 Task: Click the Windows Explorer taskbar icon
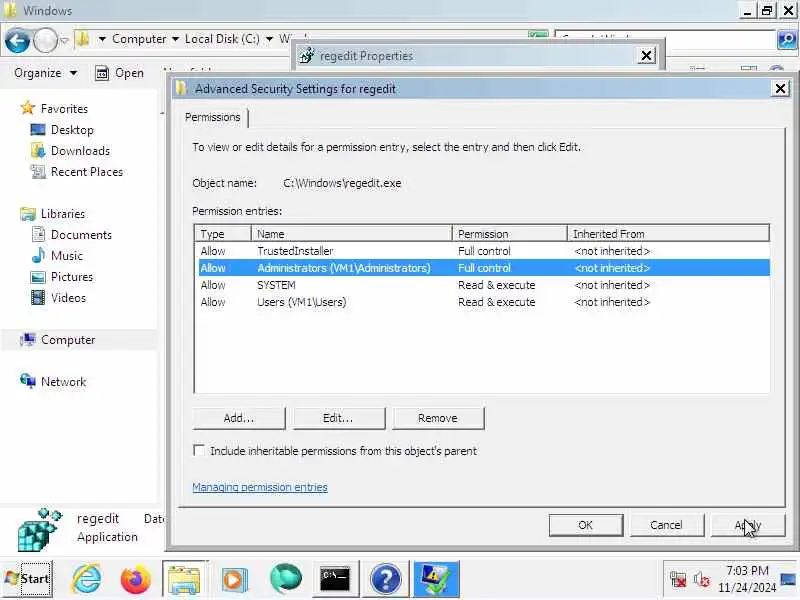point(185,579)
